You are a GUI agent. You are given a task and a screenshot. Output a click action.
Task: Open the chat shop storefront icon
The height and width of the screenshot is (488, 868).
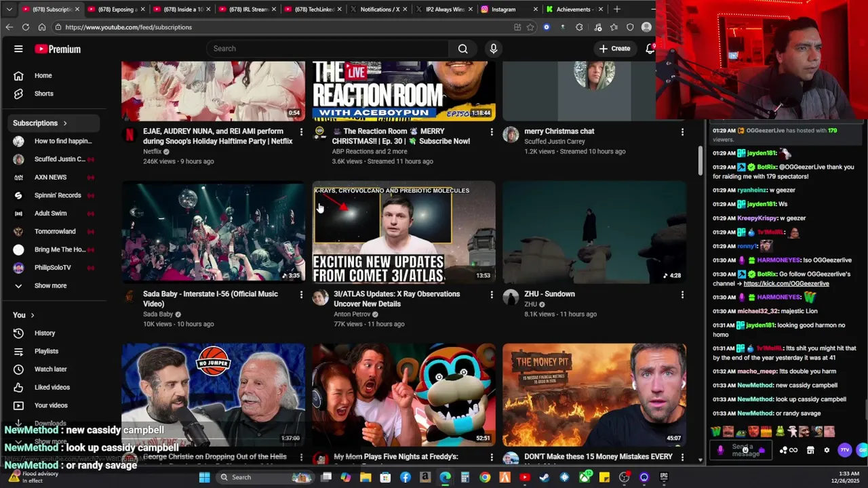[810, 450]
